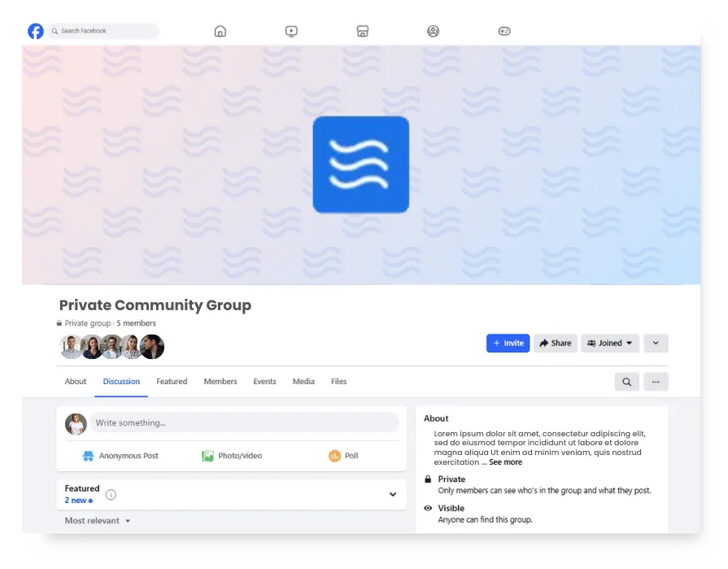Expand the chevron button next to Joined

coord(656,344)
